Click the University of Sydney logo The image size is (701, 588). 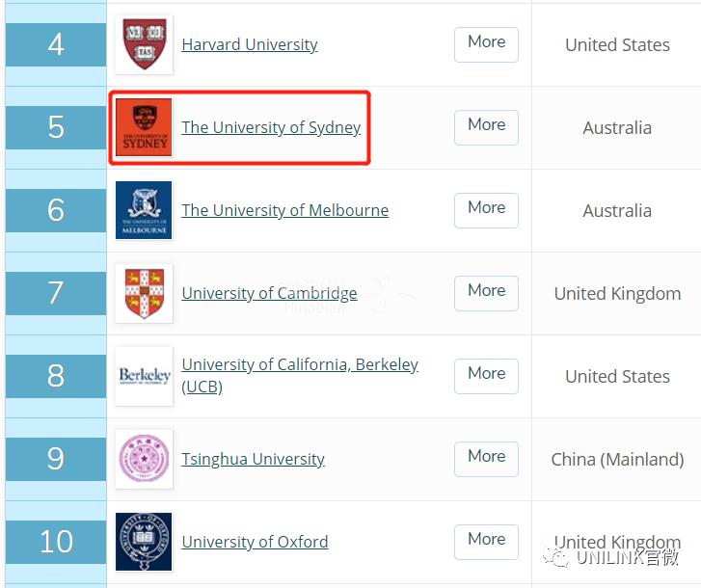pyautogui.click(x=144, y=127)
